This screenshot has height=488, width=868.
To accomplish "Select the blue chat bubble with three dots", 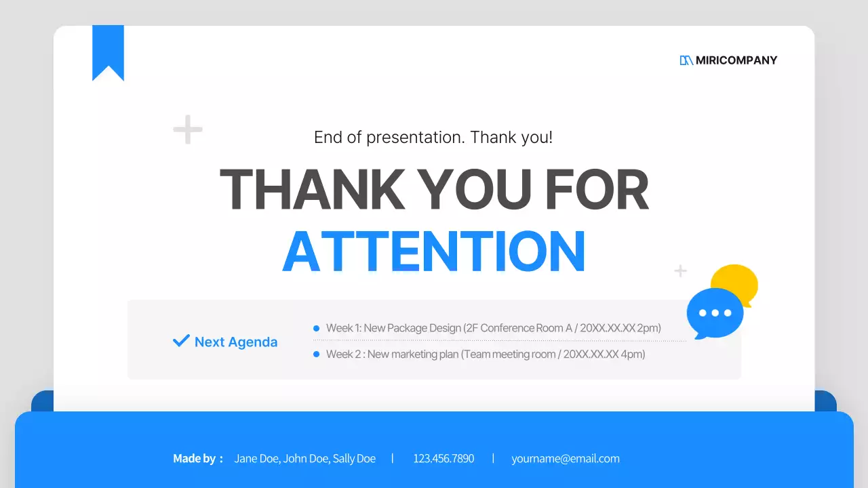I will tap(714, 312).
